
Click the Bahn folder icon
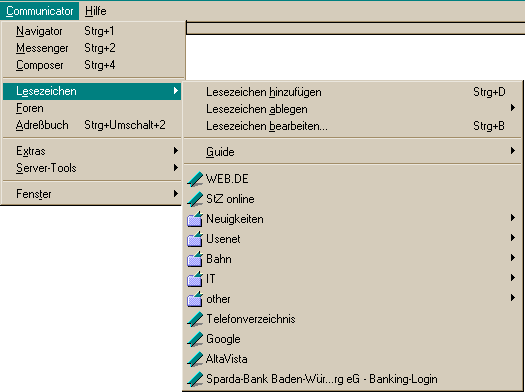click(x=195, y=259)
